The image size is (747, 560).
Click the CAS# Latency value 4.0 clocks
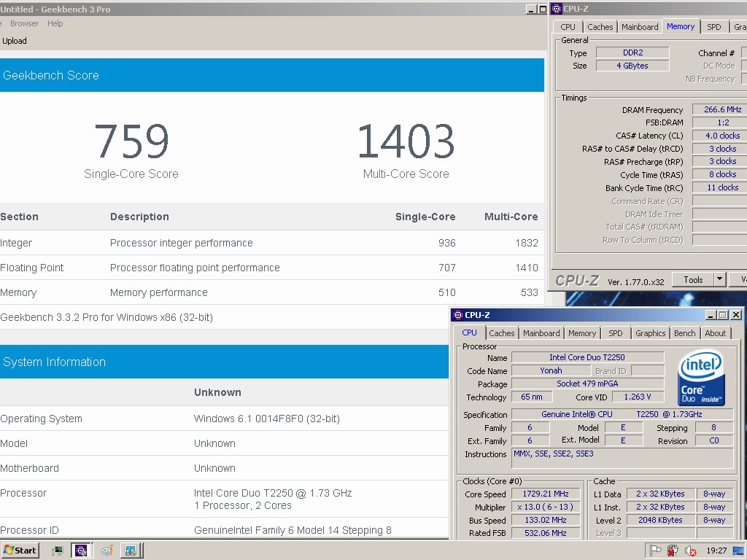point(721,136)
